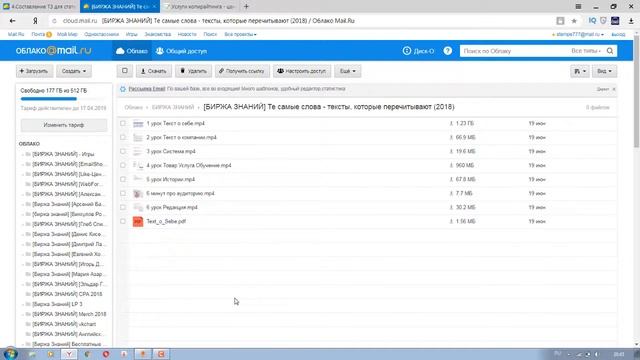
Task: Select [БИРЖА ЗНАНИЙ] CPA 2018 folder in the tree
Action: click(67, 294)
